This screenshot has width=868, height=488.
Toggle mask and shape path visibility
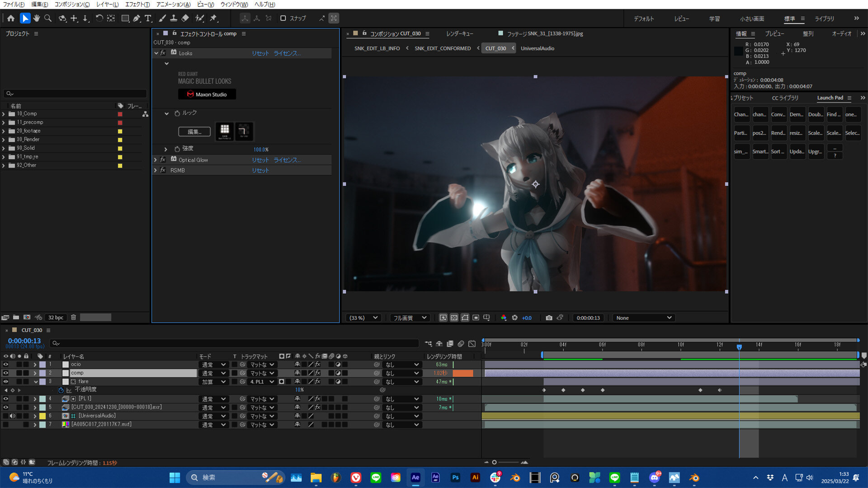click(x=465, y=318)
